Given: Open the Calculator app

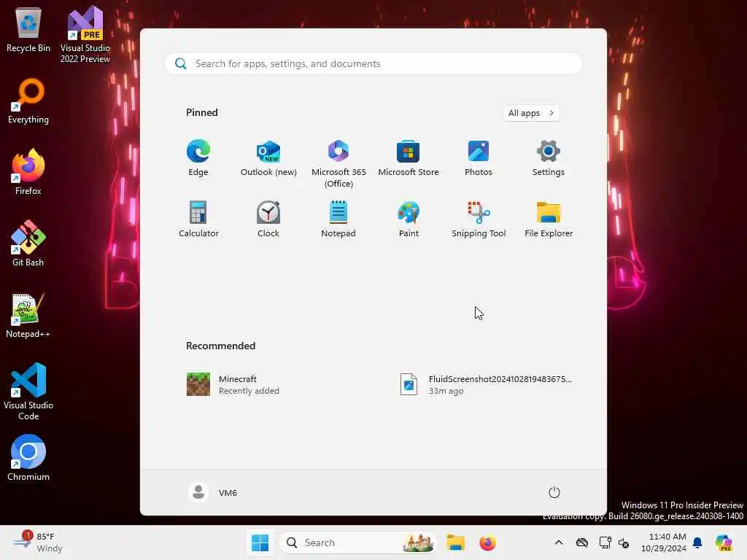Looking at the screenshot, I should coord(198,219).
